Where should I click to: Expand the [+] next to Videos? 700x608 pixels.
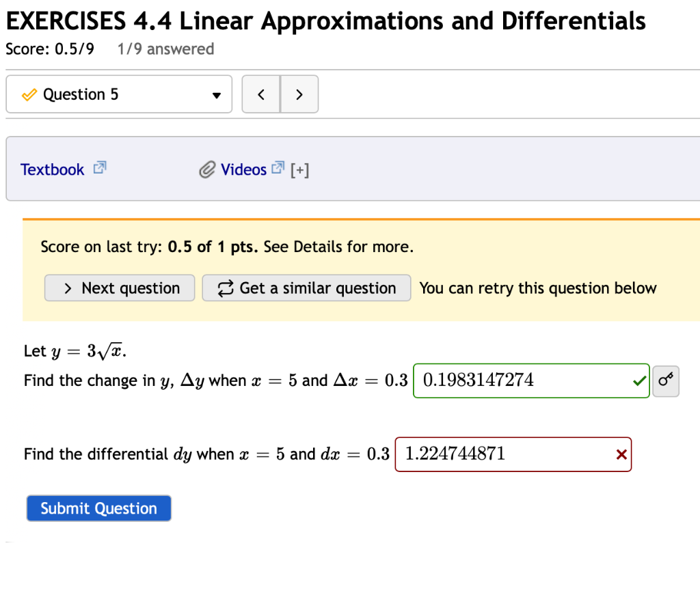coord(300,169)
